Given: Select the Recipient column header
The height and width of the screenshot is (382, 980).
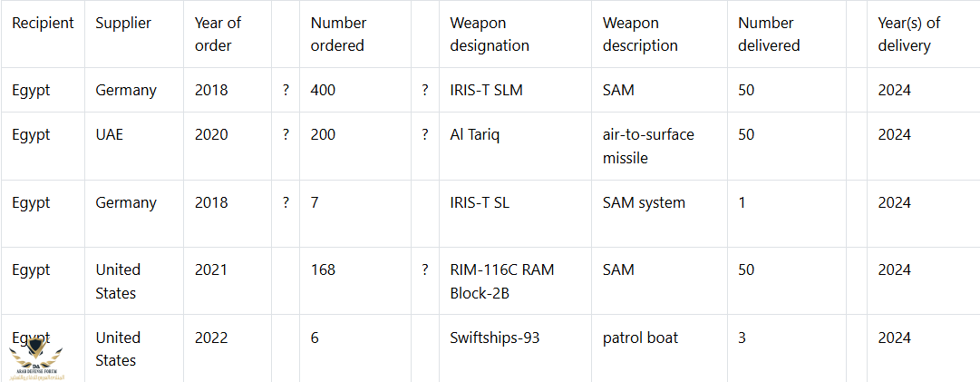Looking at the screenshot, I should 43,23.
